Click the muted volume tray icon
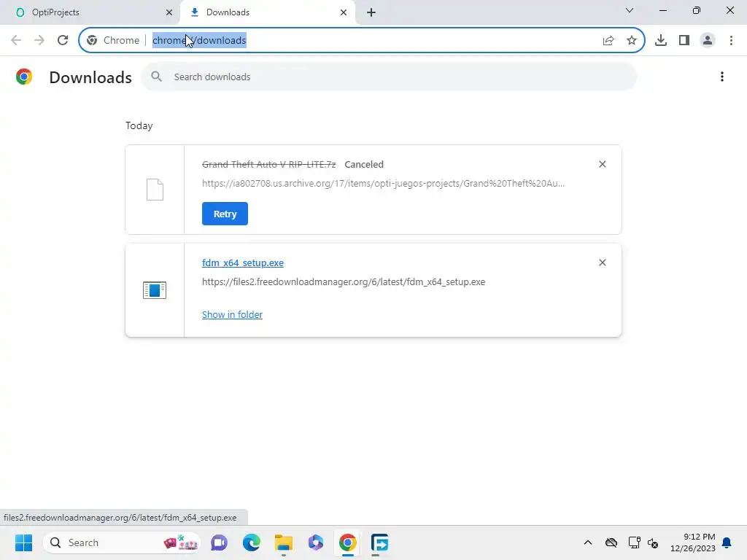The width and height of the screenshot is (747, 560). point(653,542)
